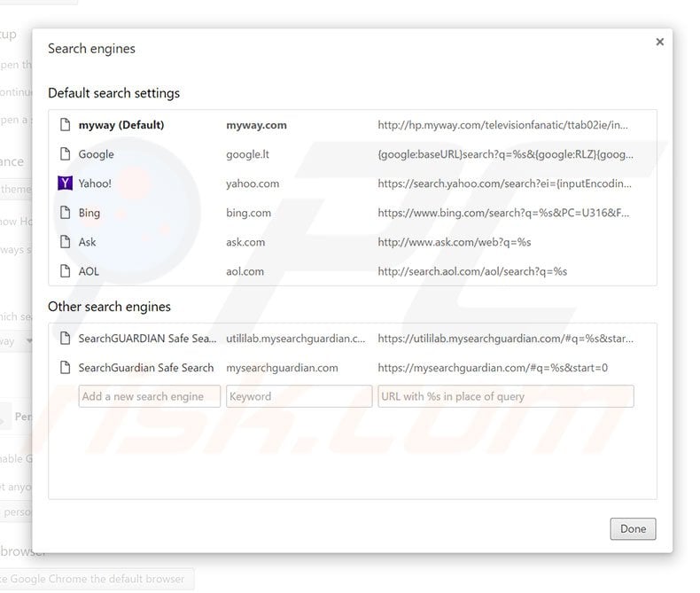The image size is (700, 593).
Task: Select SearchGuardian Safe Search entry name
Action: pos(146,368)
